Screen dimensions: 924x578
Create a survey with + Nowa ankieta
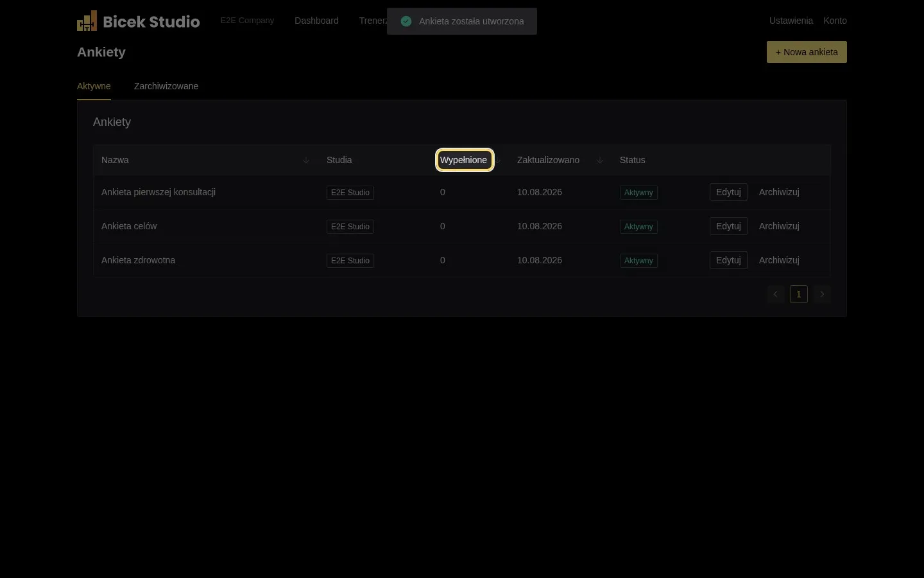point(807,52)
